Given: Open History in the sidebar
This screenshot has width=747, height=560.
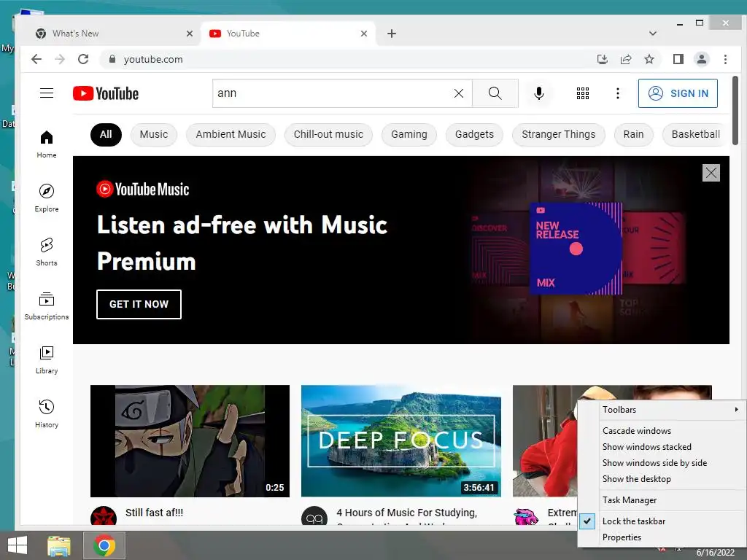Looking at the screenshot, I should click(x=47, y=414).
